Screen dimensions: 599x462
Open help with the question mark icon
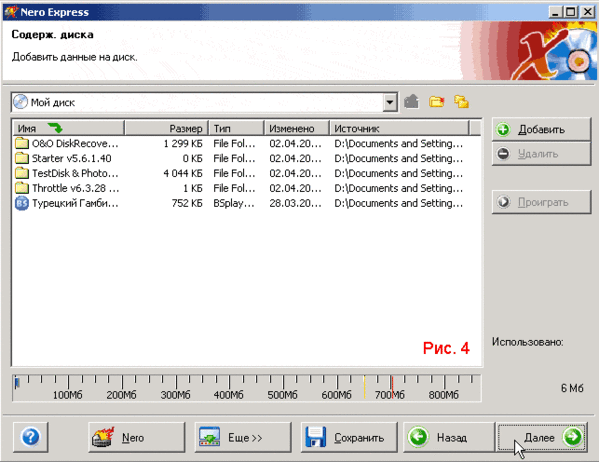(x=31, y=437)
